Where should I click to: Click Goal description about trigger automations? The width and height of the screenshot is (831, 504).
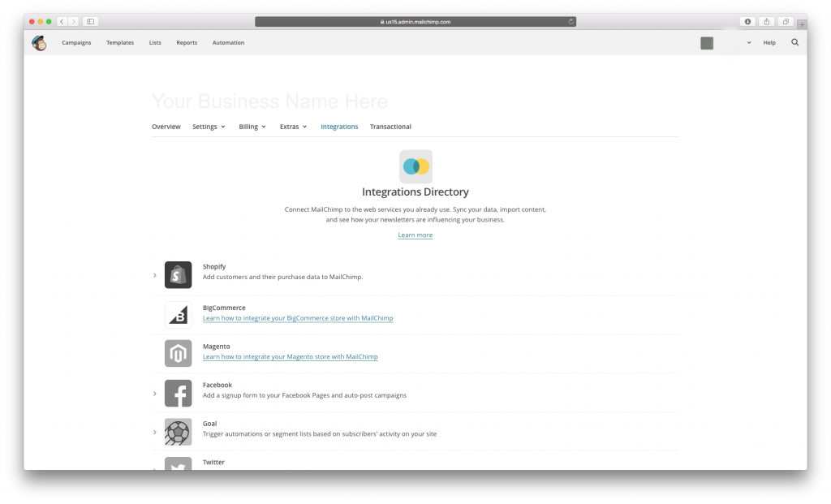[320, 433]
